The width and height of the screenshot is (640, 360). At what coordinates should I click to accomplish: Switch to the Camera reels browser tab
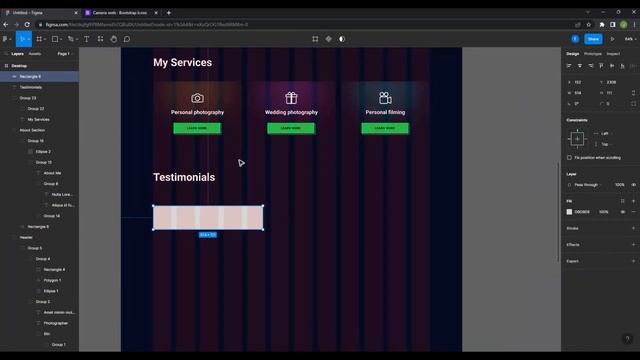120,13
